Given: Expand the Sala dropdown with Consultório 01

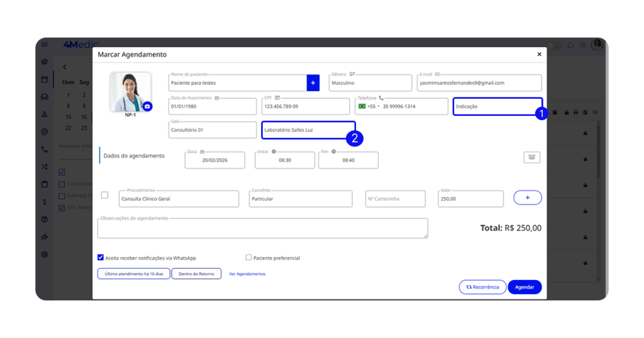Looking at the screenshot, I should (x=212, y=130).
